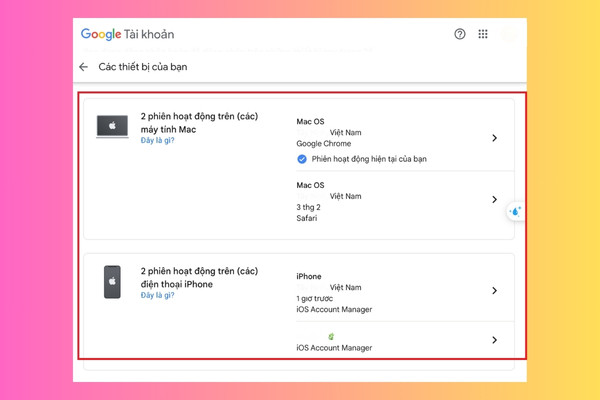This screenshot has width=600, height=400.
Task: Click Đây là gì? link under điện thoại iPhone
Action: (x=157, y=295)
